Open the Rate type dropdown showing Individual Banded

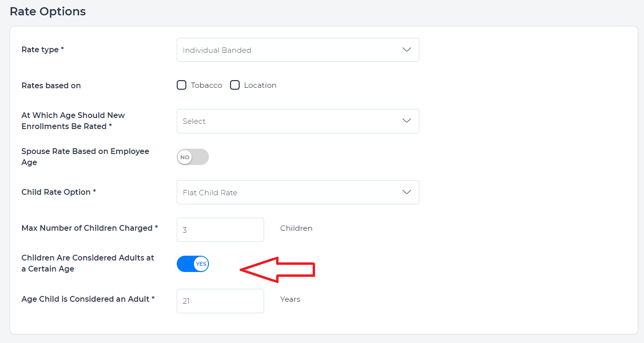tap(297, 50)
